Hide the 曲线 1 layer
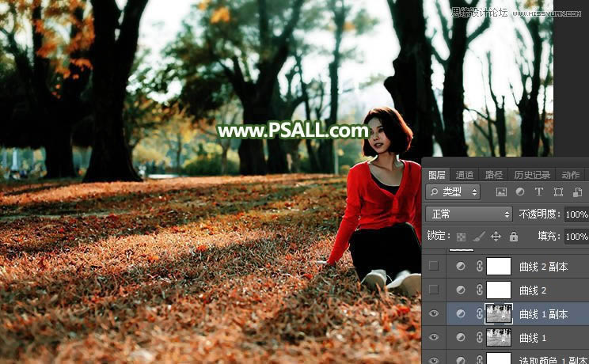The width and height of the screenshot is (589, 364). click(x=434, y=338)
